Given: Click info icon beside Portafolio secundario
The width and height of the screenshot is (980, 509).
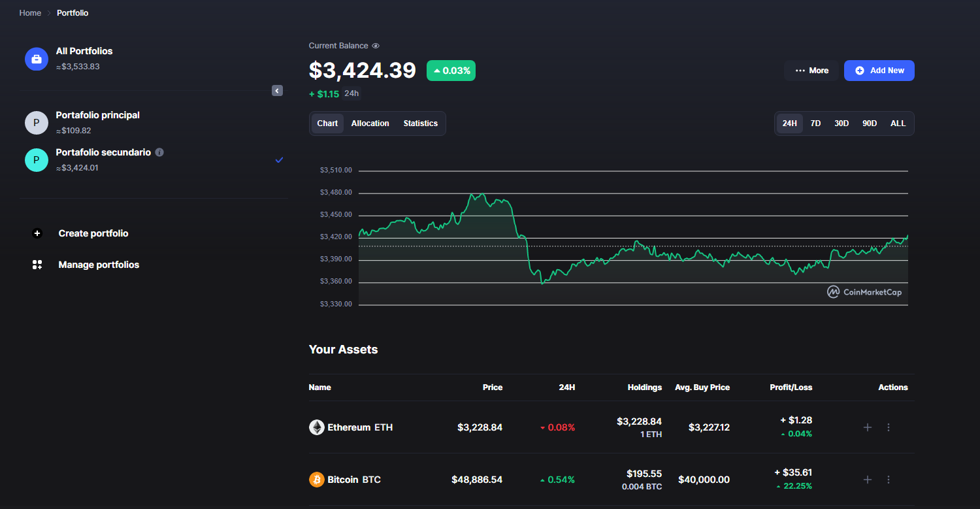Looking at the screenshot, I should [x=159, y=152].
